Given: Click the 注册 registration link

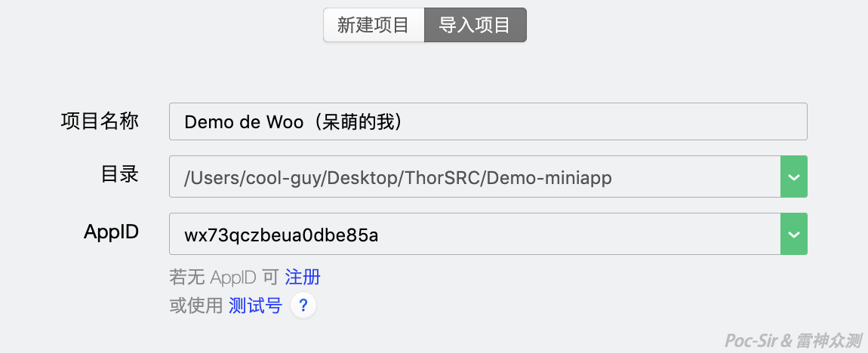Looking at the screenshot, I should [303, 277].
